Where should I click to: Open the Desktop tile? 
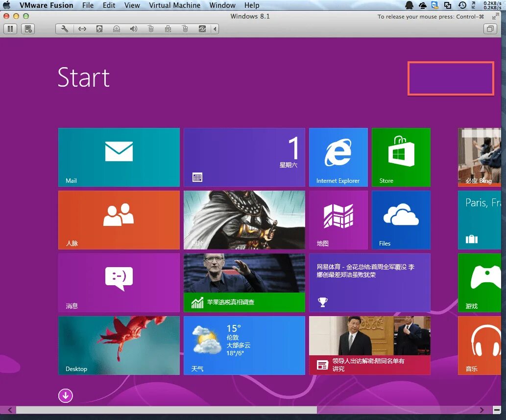(x=119, y=346)
